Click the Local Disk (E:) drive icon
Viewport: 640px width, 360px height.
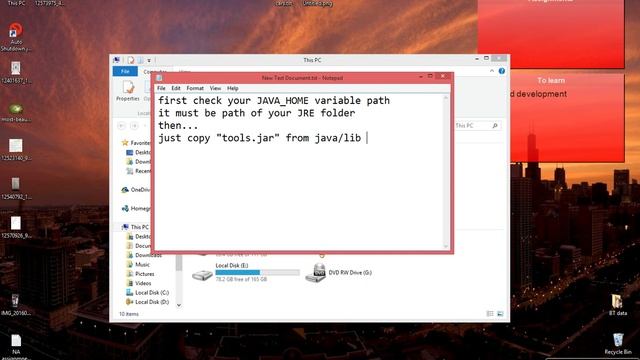point(202,275)
